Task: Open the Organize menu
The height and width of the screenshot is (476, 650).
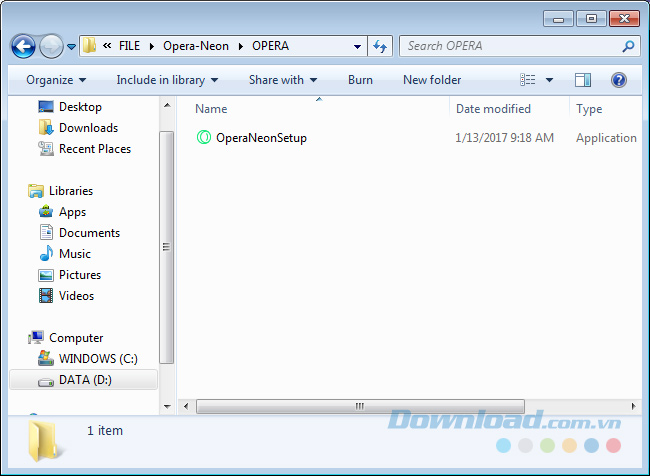Action: [x=56, y=80]
